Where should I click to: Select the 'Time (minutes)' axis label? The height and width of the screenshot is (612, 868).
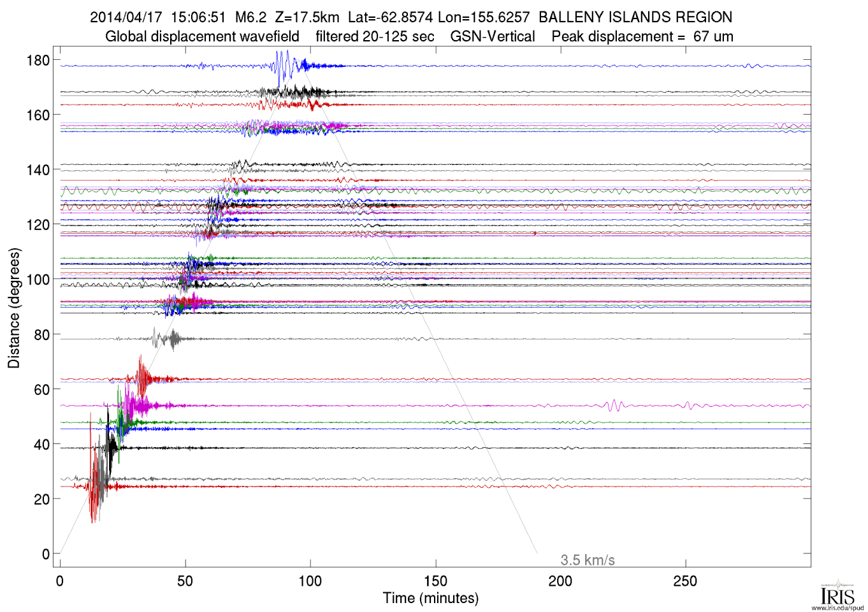pyautogui.click(x=430, y=599)
